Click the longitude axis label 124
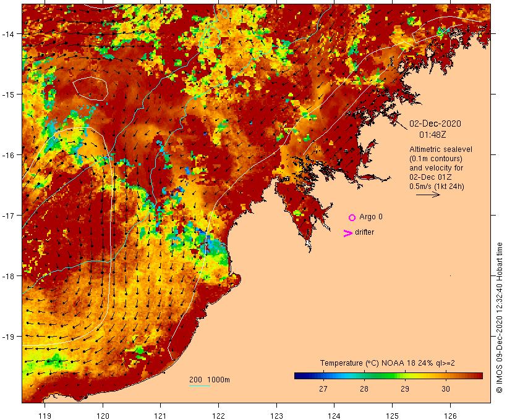This screenshot has width=507, height=420. click(334, 416)
